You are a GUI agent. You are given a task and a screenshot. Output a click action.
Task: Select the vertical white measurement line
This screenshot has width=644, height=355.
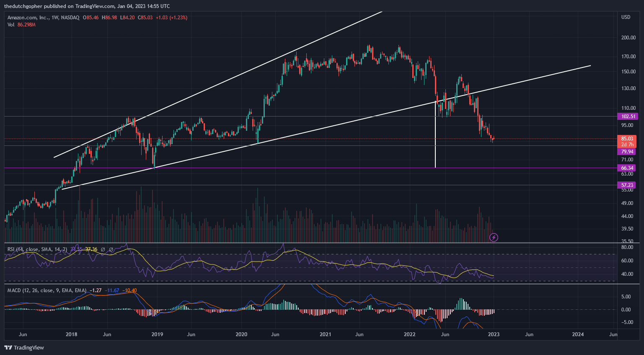pos(435,134)
